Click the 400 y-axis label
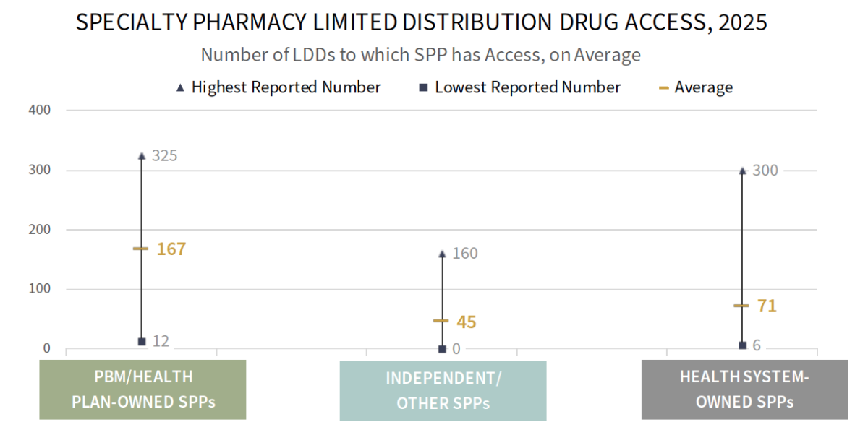868x435 pixels. coord(41,111)
